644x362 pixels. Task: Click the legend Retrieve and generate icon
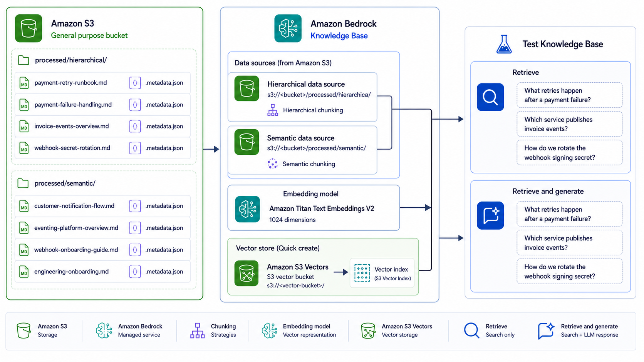coord(546,330)
